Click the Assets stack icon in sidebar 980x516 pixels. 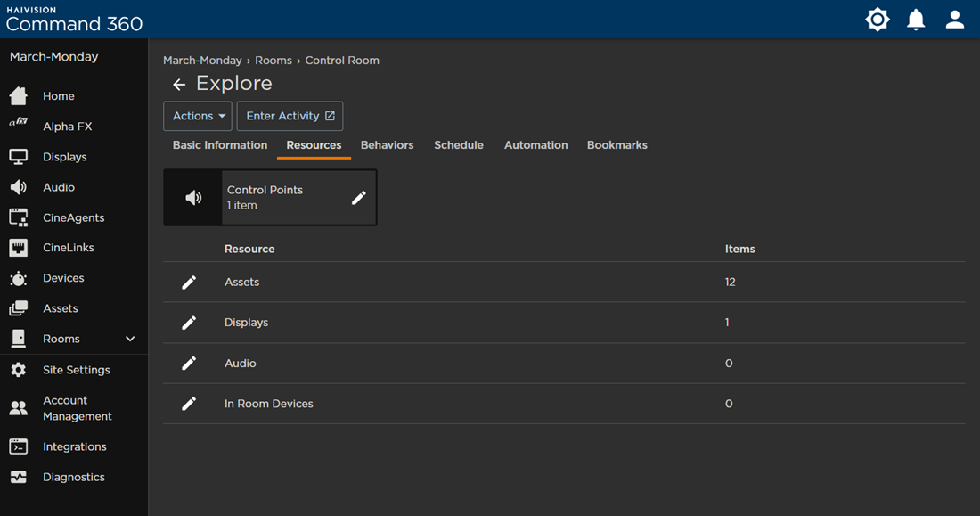tap(18, 308)
